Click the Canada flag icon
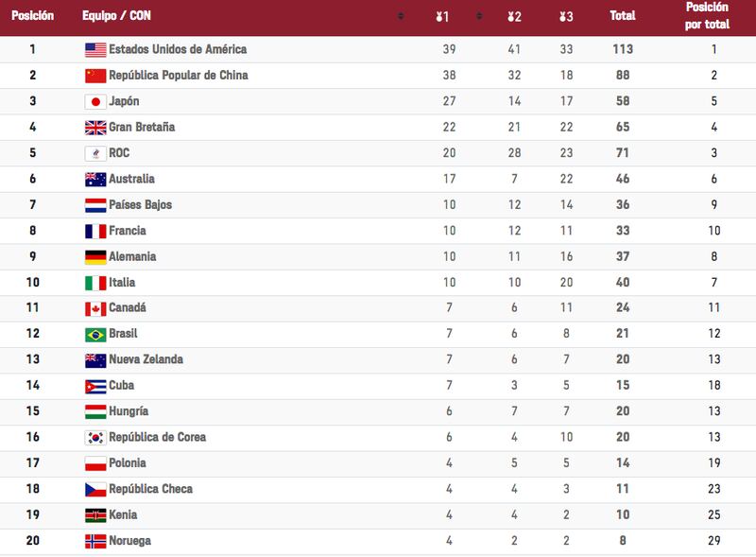 point(95,309)
